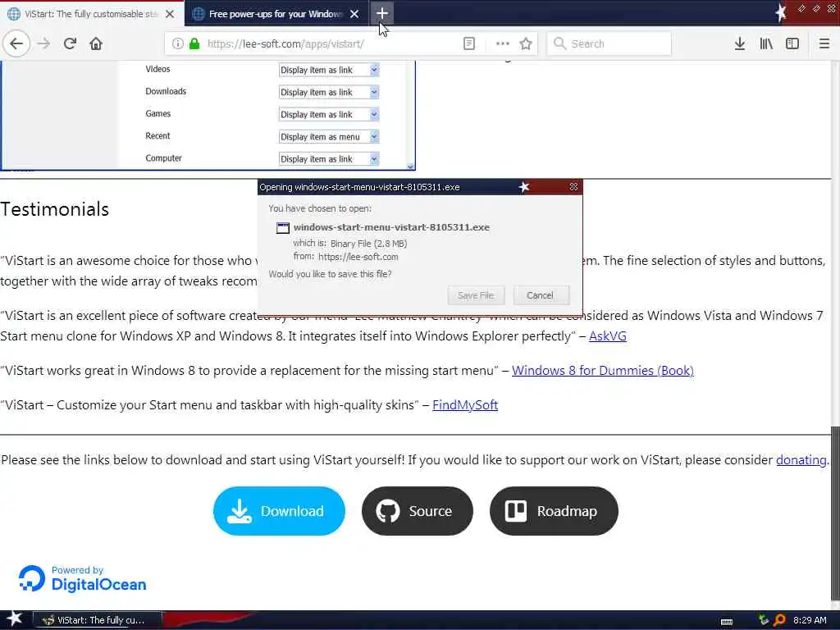Open the Trello Roadmap button
Viewport: 840px width, 630px height.
[x=554, y=511]
